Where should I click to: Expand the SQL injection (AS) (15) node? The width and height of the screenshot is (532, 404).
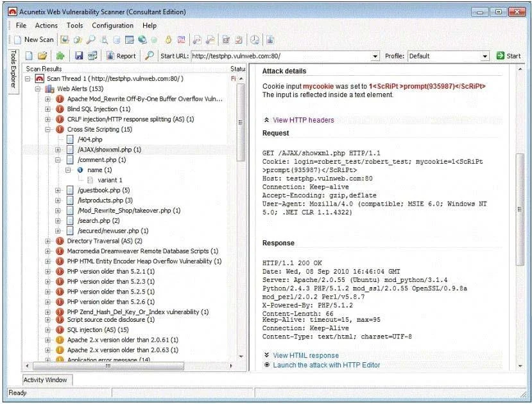48,329
